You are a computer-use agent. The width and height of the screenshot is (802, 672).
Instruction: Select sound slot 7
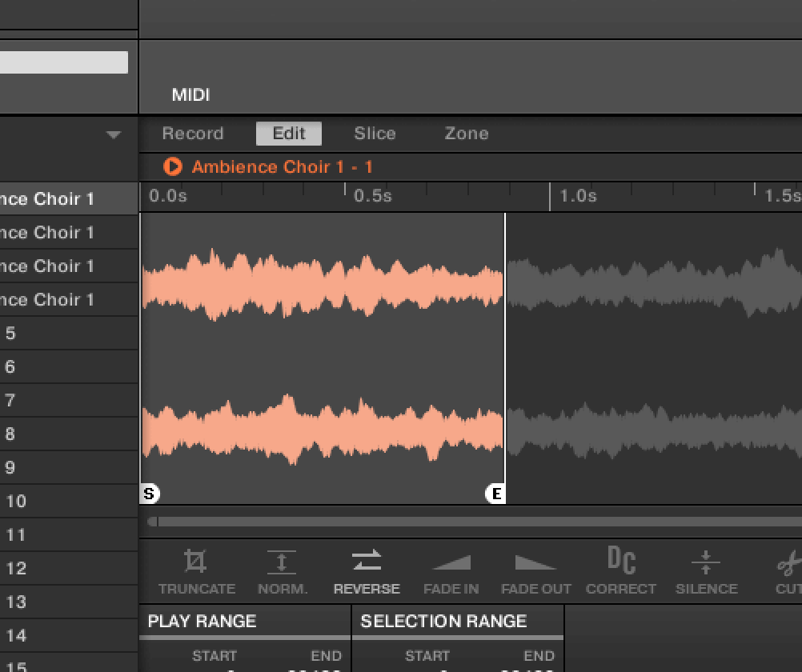(69, 401)
